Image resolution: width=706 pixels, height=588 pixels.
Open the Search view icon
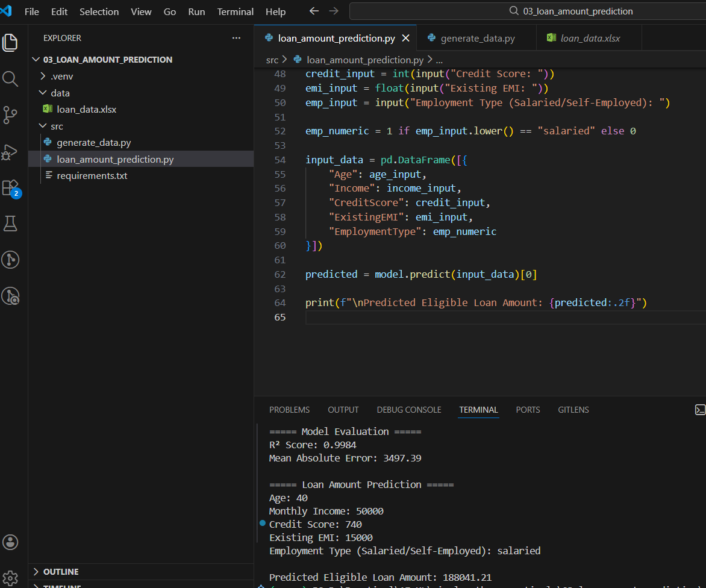point(11,78)
